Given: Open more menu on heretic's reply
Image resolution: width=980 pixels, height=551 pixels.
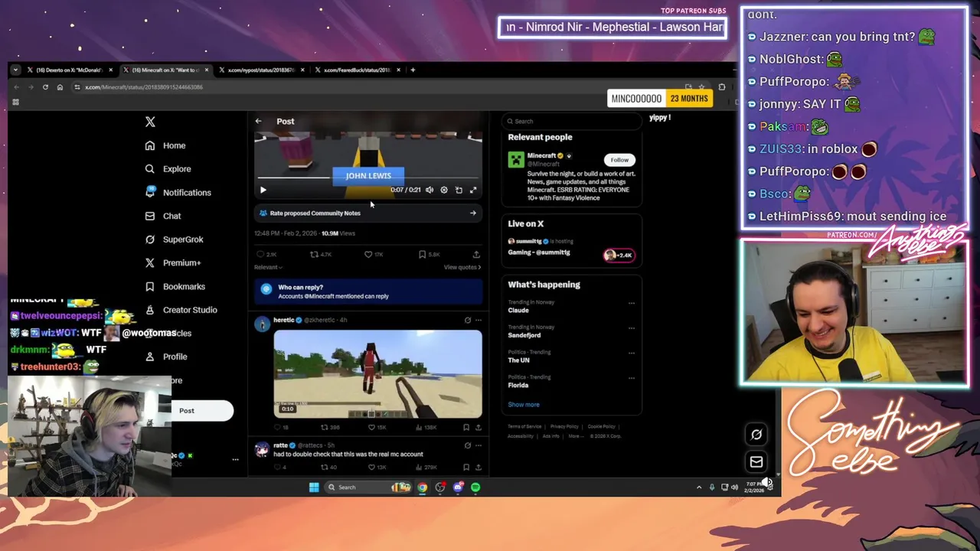Looking at the screenshot, I should [x=479, y=320].
